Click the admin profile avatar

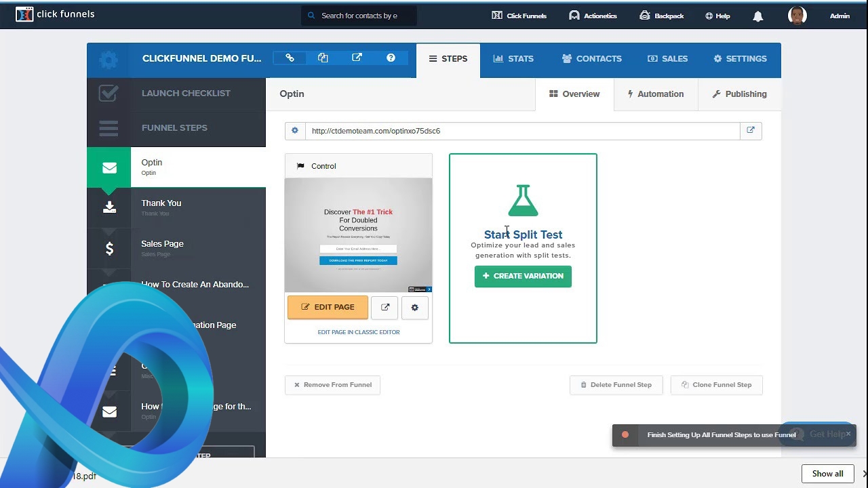click(797, 16)
